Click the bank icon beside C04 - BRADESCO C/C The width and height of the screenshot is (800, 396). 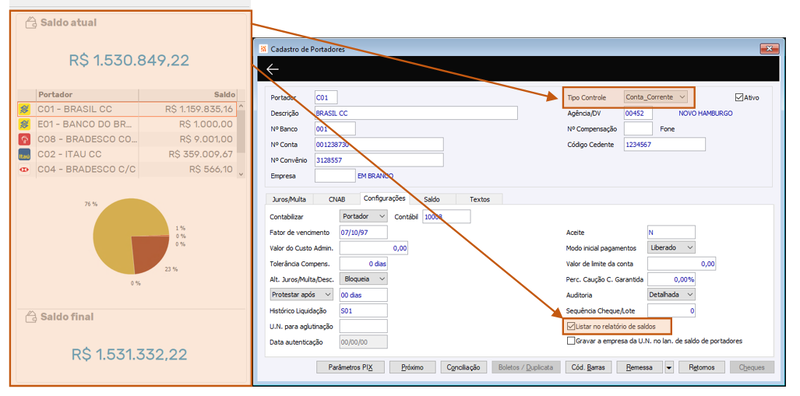[x=24, y=169]
